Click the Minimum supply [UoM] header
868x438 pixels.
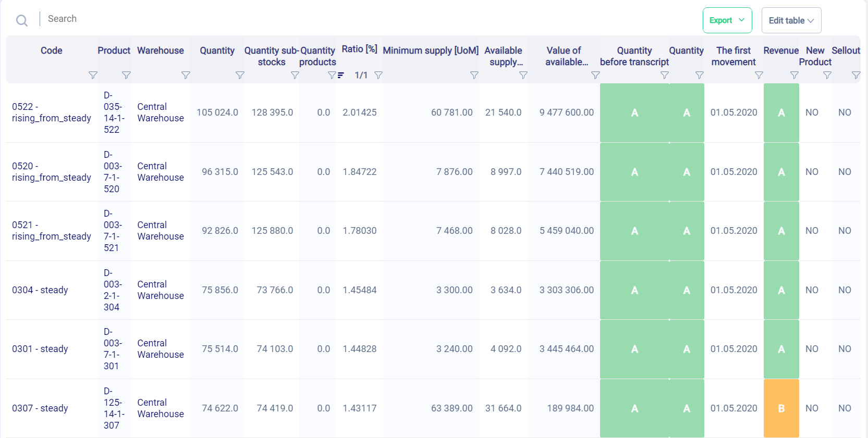430,51
